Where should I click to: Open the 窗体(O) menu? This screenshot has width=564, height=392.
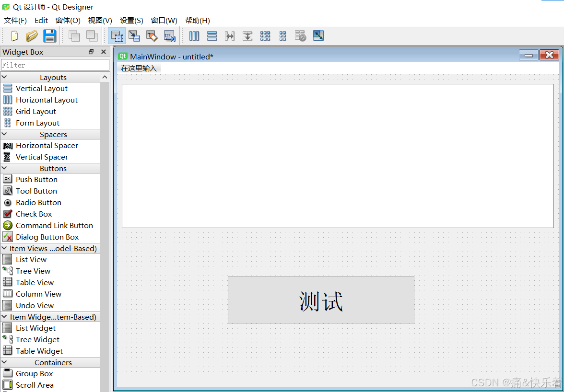68,21
